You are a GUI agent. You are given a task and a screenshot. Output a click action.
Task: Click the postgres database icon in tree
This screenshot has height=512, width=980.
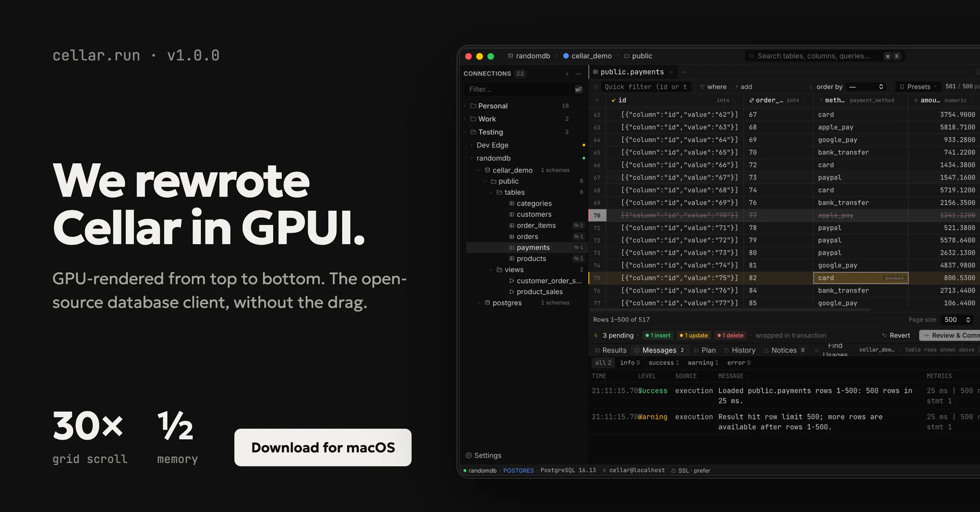pos(487,303)
